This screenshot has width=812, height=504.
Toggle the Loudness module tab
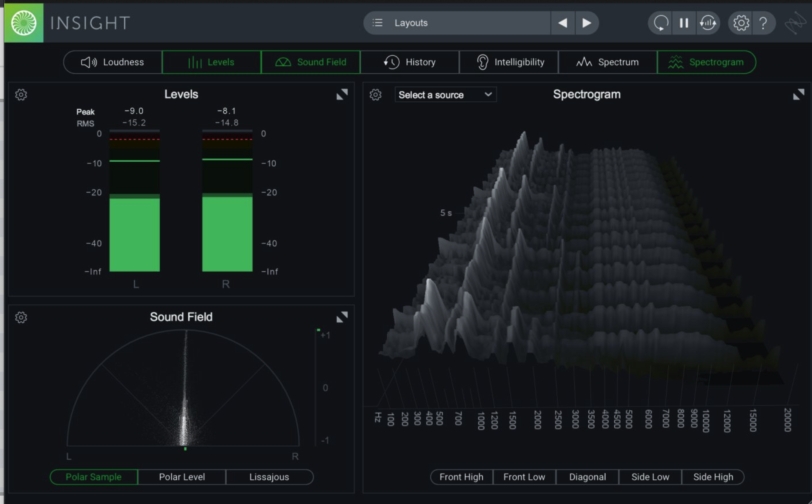tap(113, 62)
